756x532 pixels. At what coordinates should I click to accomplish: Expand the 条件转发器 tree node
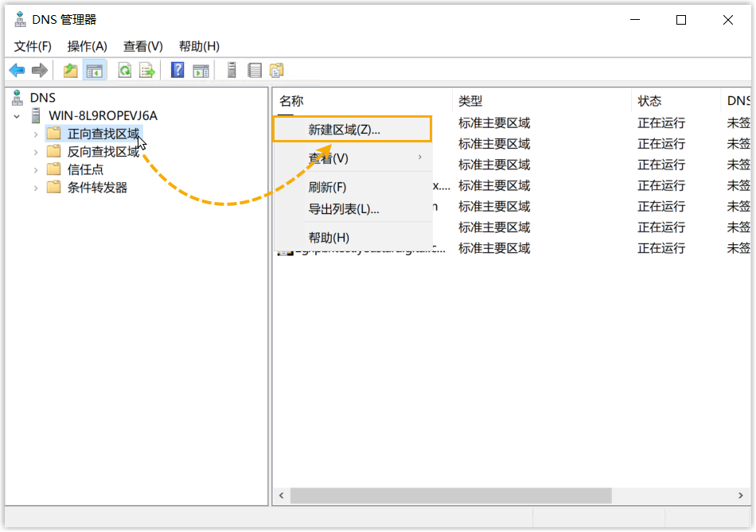pos(36,188)
